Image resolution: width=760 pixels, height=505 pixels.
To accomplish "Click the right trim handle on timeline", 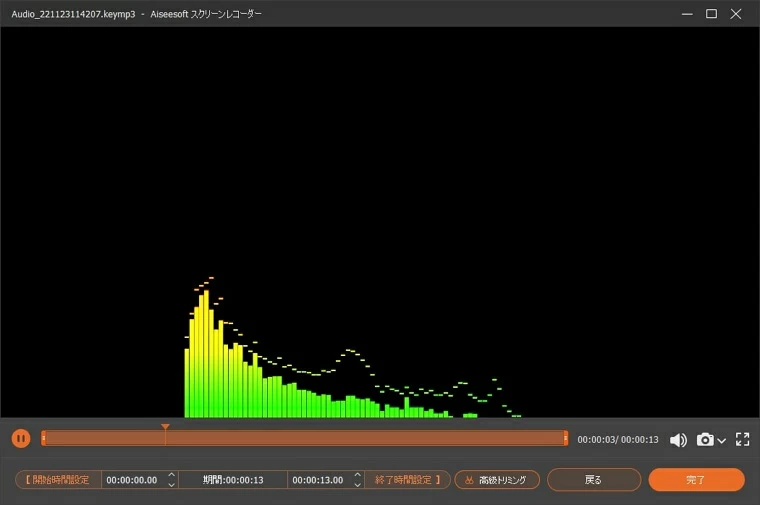I will (x=566, y=438).
